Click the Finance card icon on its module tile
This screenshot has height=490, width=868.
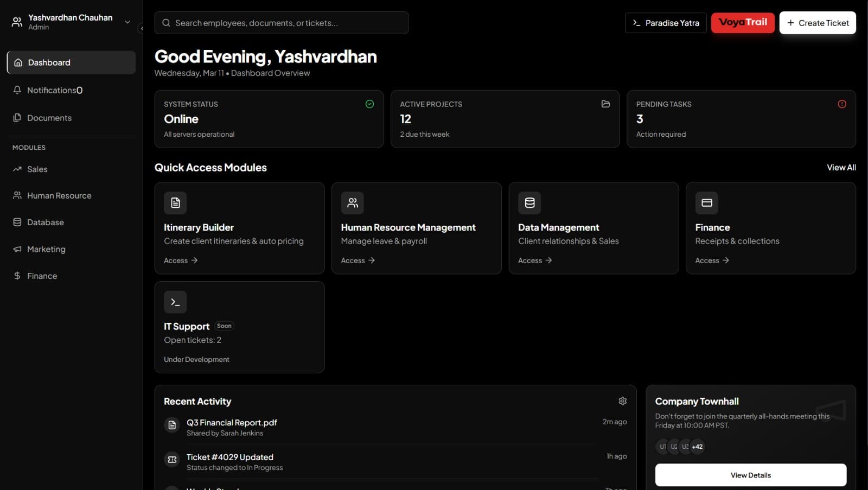pyautogui.click(x=707, y=202)
